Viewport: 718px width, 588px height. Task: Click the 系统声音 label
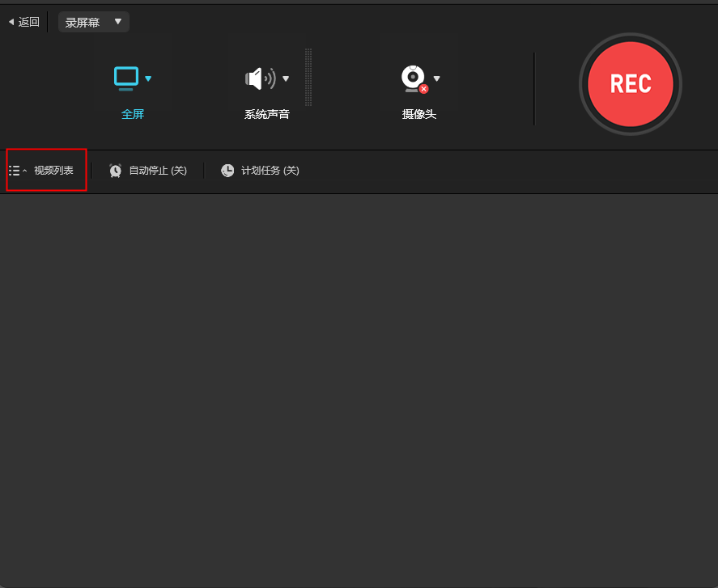(266, 114)
